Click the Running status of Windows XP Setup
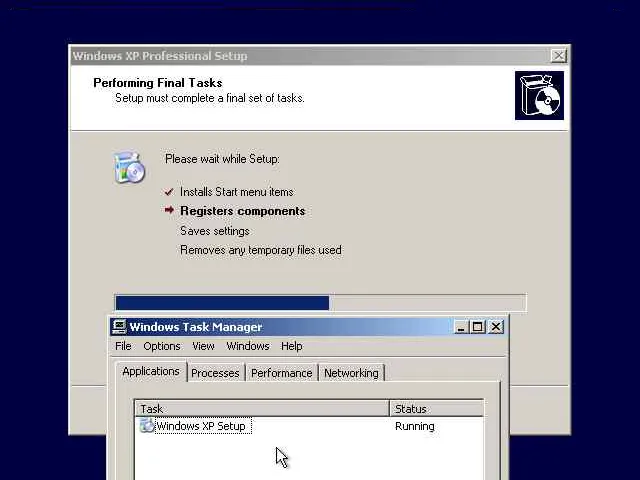The image size is (640, 480). point(414,426)
